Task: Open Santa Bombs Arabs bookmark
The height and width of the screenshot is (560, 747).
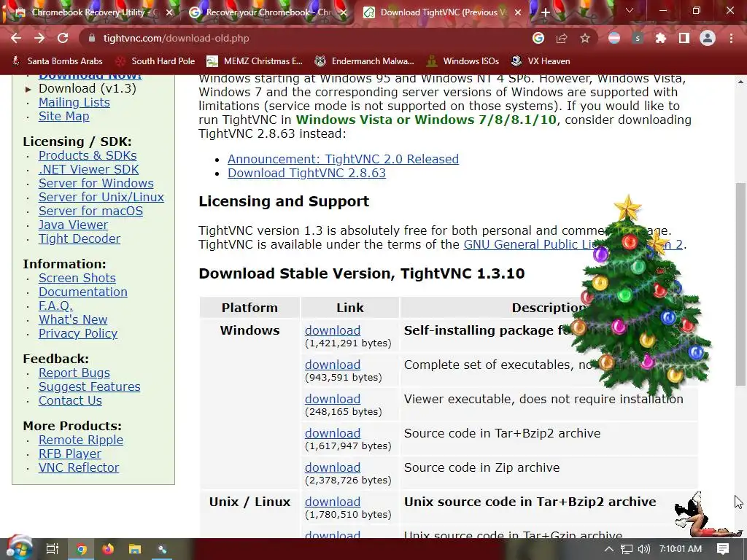Action: 57,61
